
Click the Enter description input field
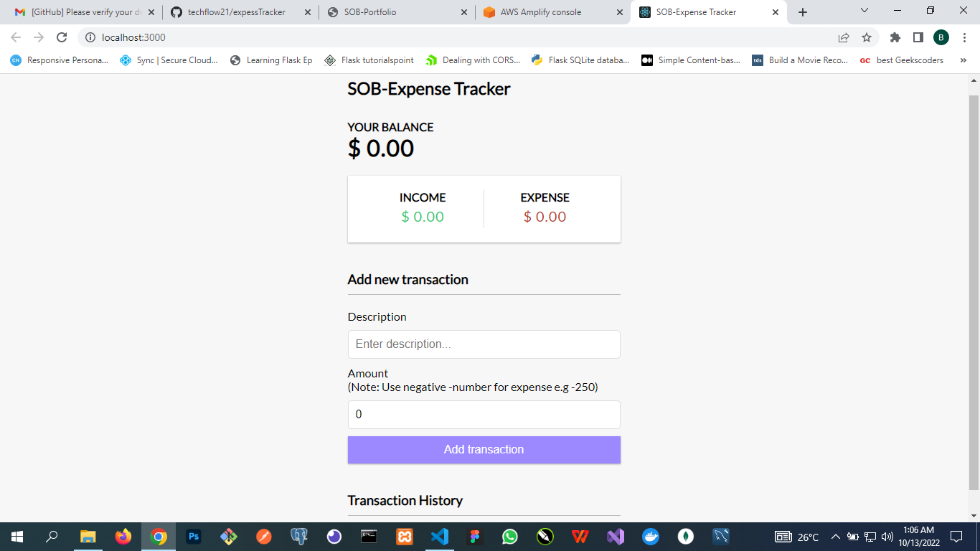(484, 344)
